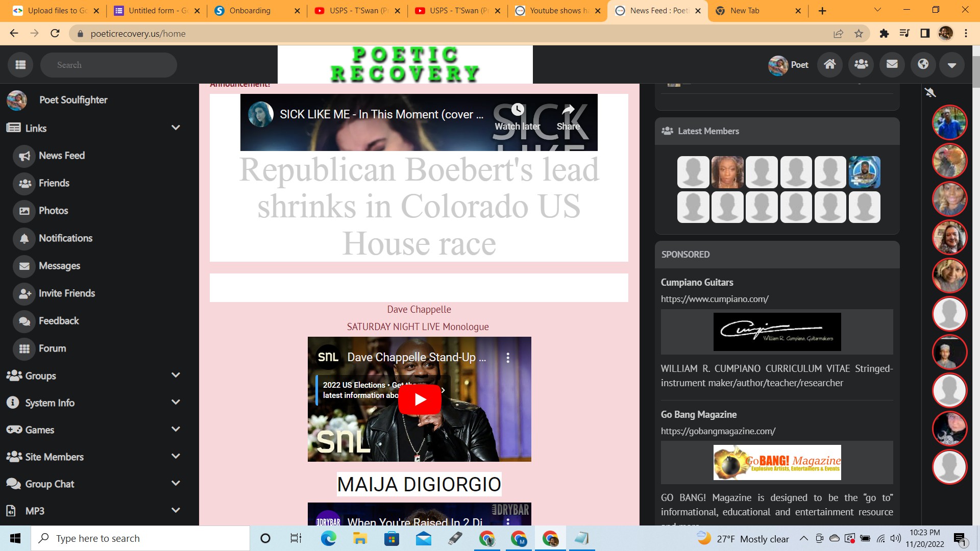This screenshot has height=551, width=980.
Task: Open the Forum sidebar item
Action: [x=52, y=348]
